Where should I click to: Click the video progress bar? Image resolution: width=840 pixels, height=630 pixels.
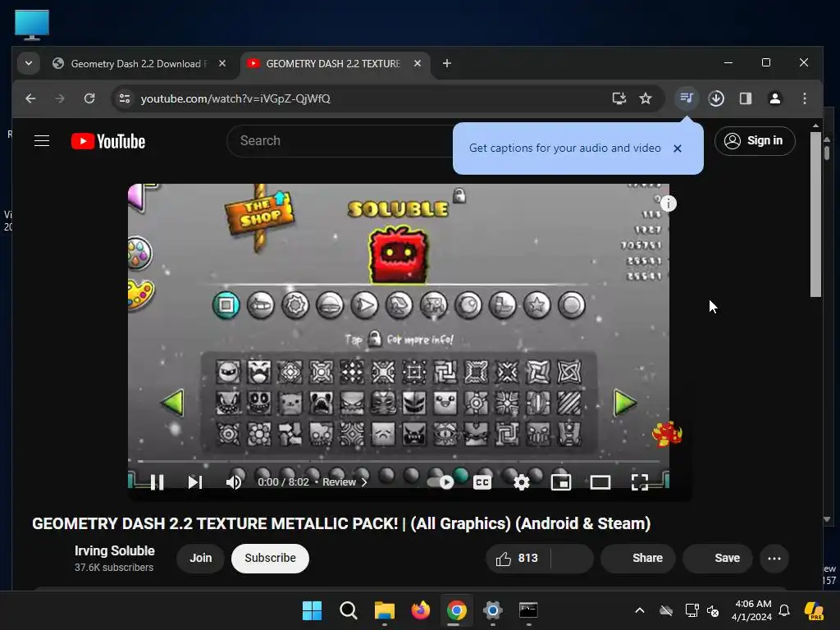pyautogui.click(x=399, y=461)
